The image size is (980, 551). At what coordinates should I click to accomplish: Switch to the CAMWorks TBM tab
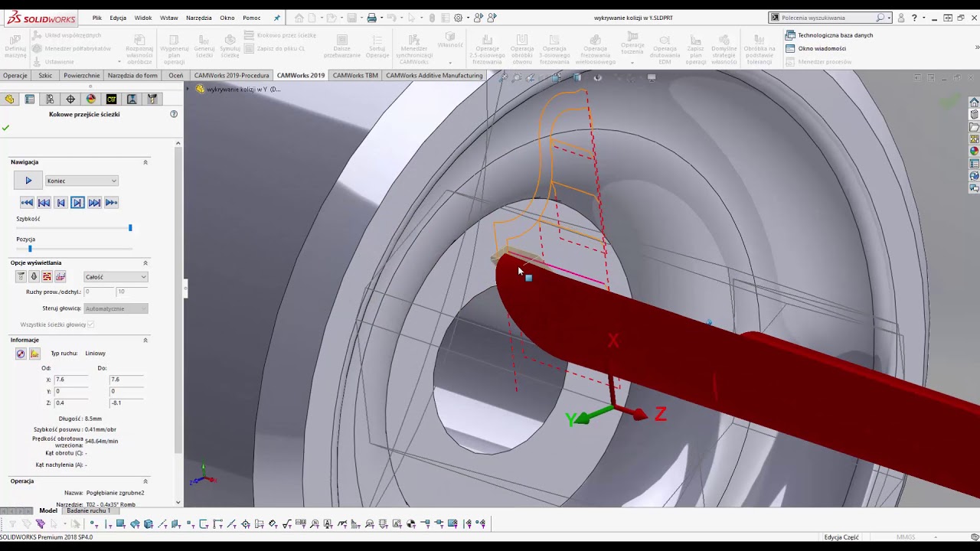click(x=355, y=76)
